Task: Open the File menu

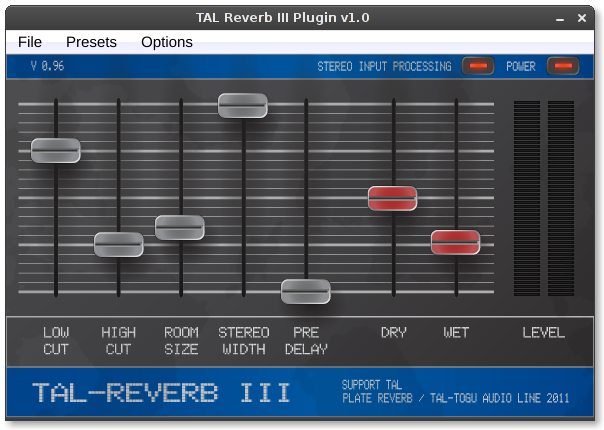Action: (x=30, y=42)
